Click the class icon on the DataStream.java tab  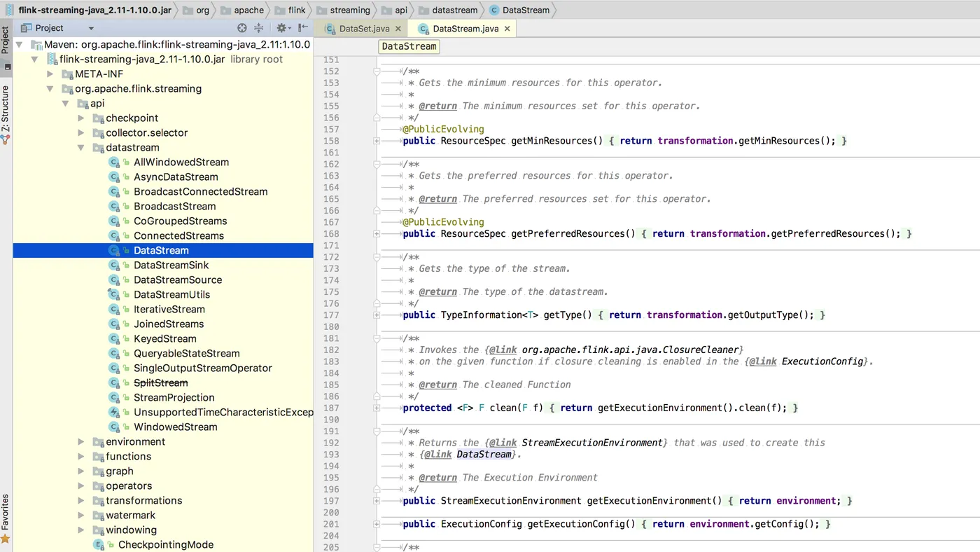pos(423,29)
